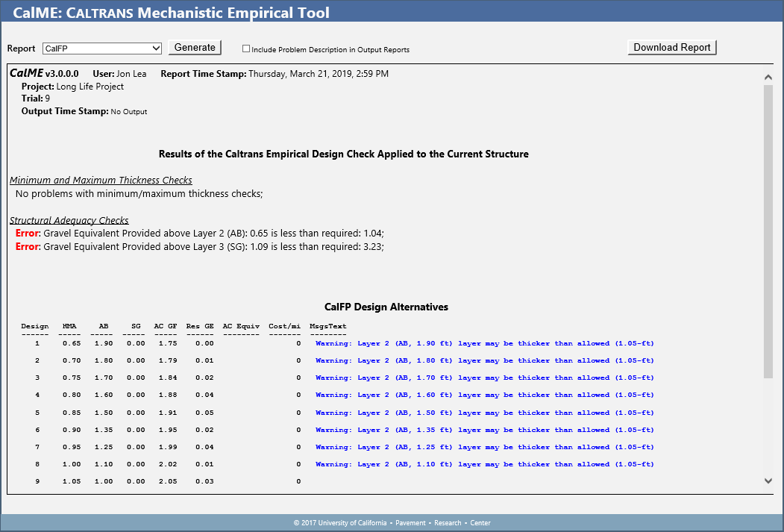Click the warning message for Design 1
The width and height of the screenshot is (784, 532).
point(484,343)
